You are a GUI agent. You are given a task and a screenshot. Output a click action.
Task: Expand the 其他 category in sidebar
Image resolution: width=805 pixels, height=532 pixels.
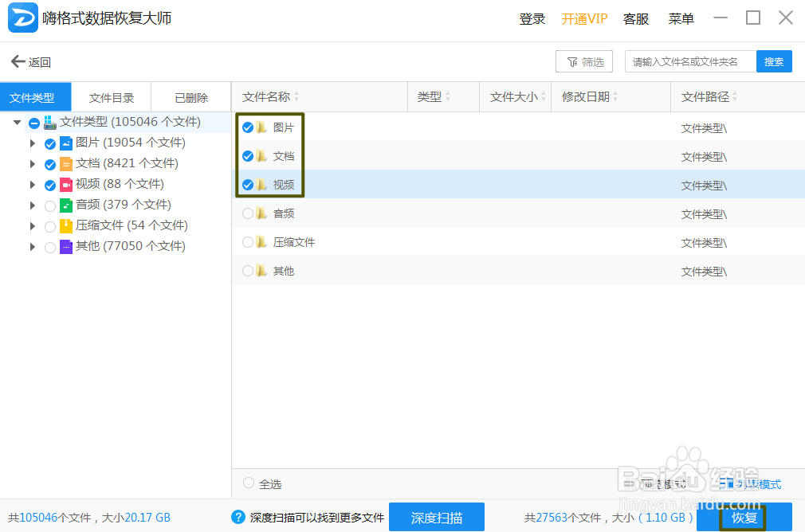point(32,245)
